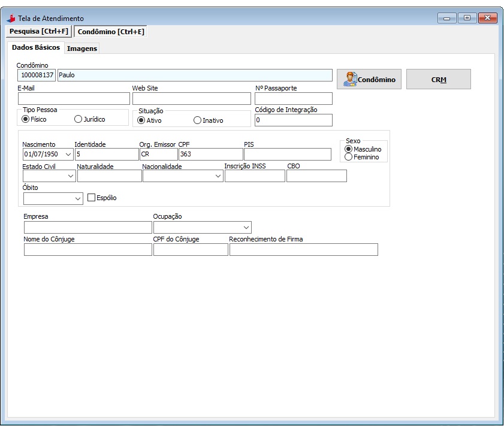This screenshot has width=504, height=426.
Task: Click the Condômino button with person icon
Action: [369, 79]
